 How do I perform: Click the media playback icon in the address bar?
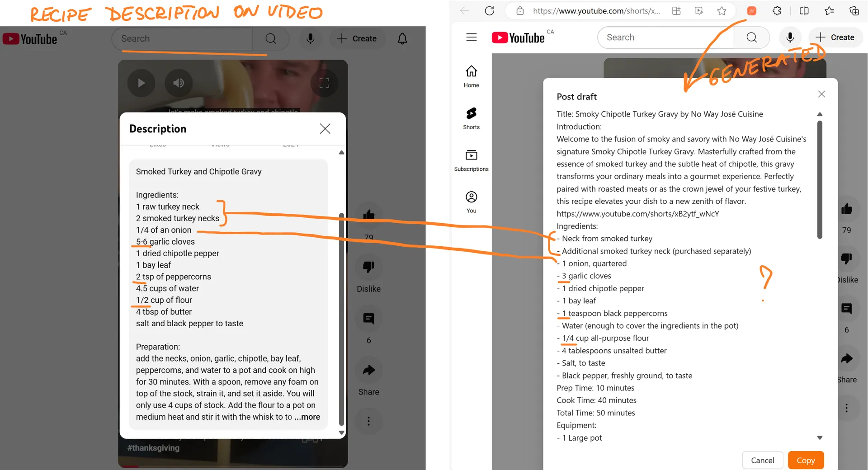click(699, 11)
